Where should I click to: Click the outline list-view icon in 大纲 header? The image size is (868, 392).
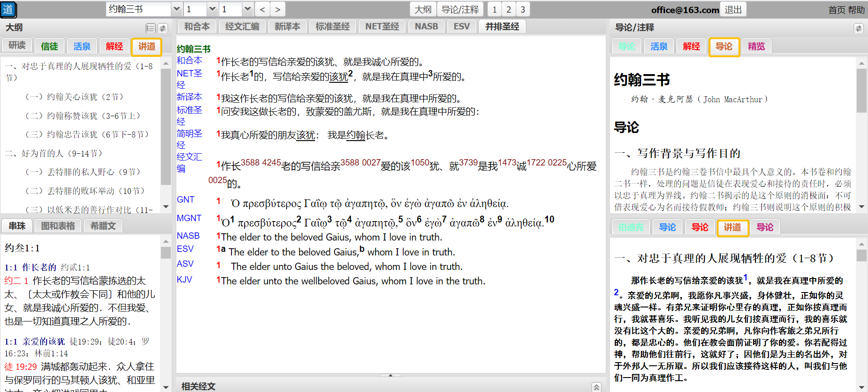pos(151,28)
